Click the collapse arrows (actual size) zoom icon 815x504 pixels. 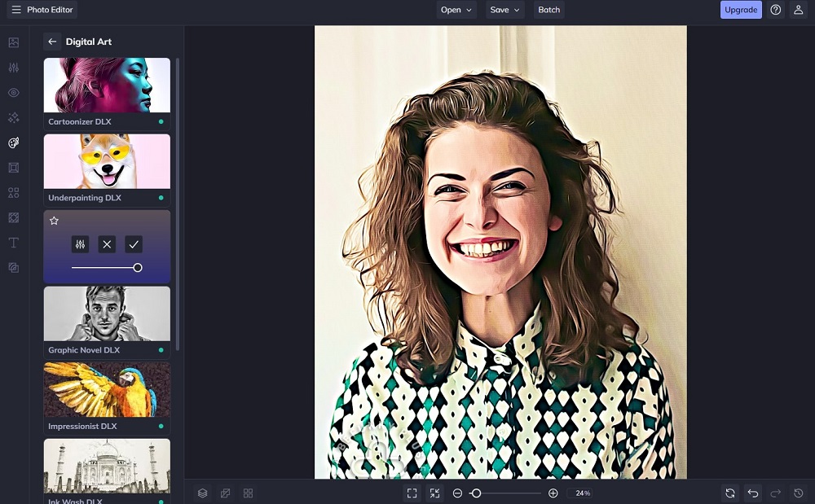(434, 493)
